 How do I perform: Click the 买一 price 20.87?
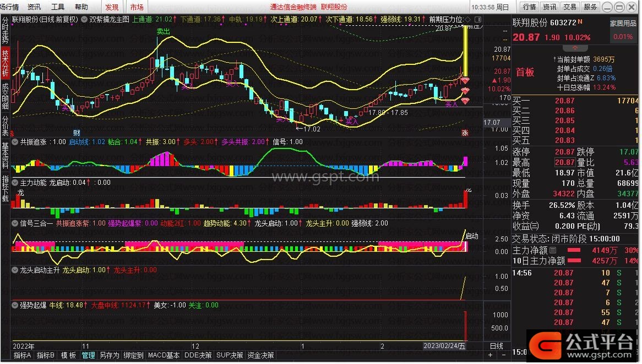pyautogui.click(x=564, y=101)
